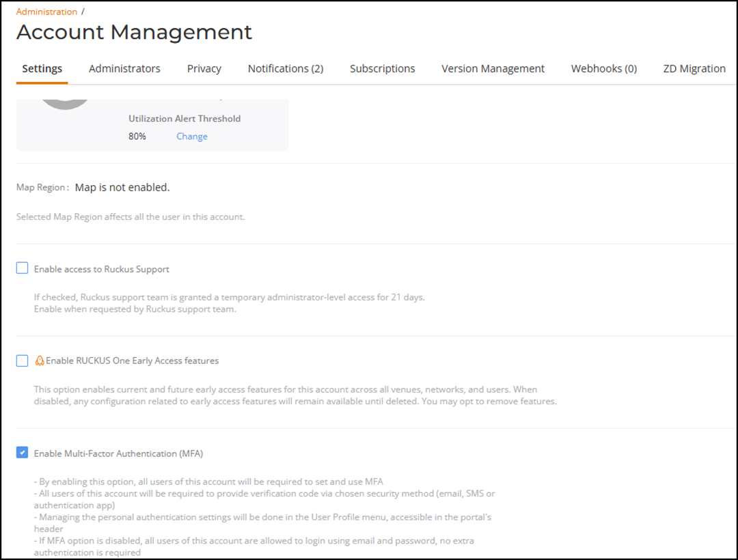This screenshot has width=738, height=560.
Task: Click the '21 days' support access description
Action: [229, 303]
